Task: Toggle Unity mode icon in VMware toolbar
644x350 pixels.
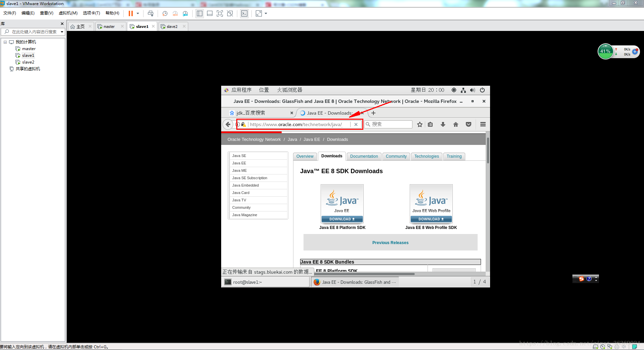Action: click(230, 13)
